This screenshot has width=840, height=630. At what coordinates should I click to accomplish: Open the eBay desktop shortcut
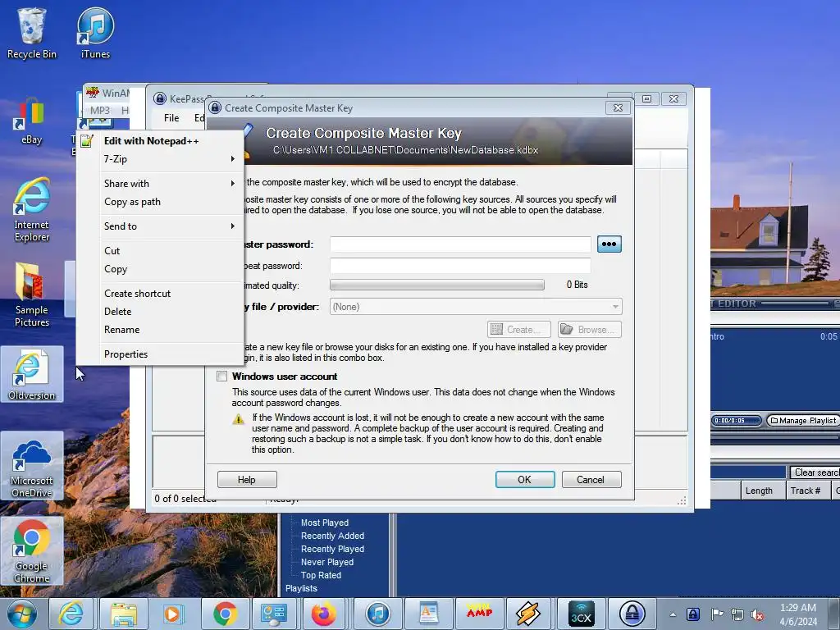[31, 121]
